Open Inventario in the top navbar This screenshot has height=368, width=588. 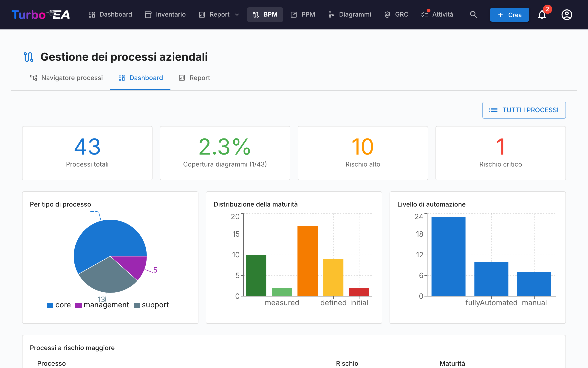[x=165, y=14]
